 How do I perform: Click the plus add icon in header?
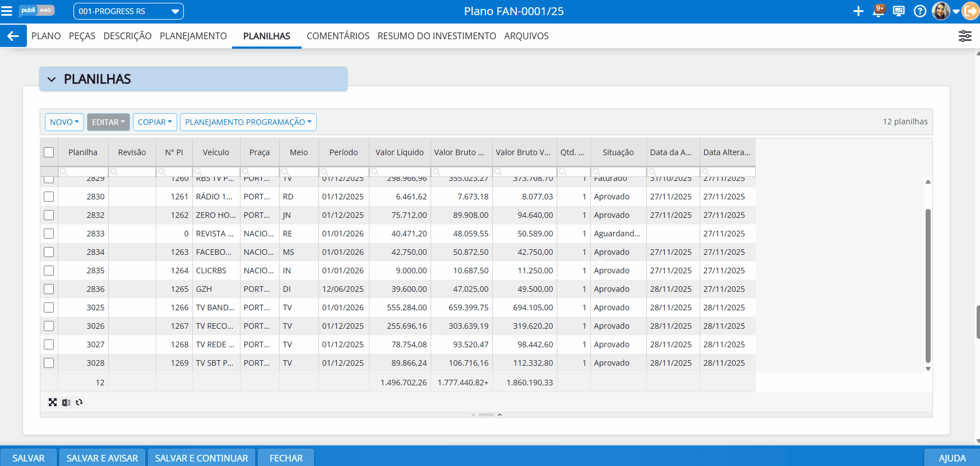coord(858,11)
